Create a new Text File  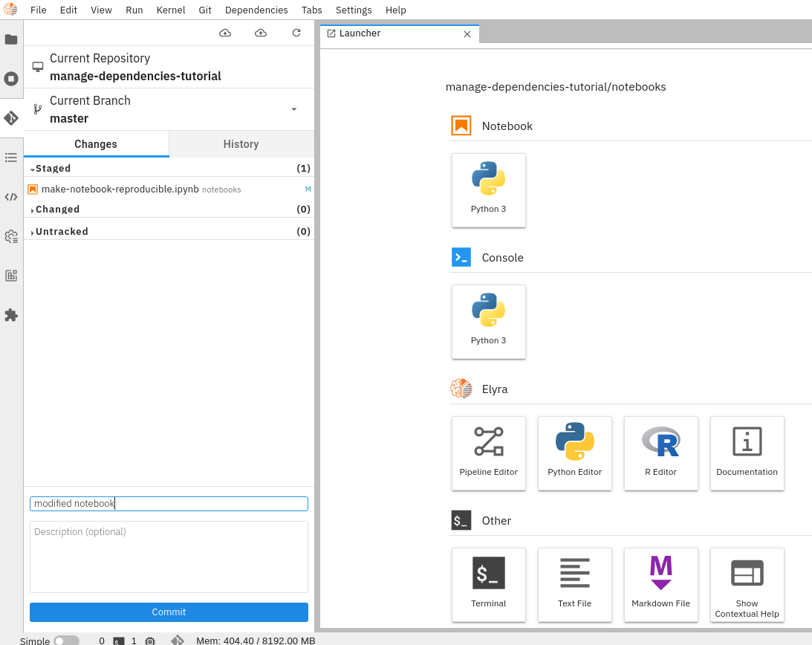click(x=575, y=585)
